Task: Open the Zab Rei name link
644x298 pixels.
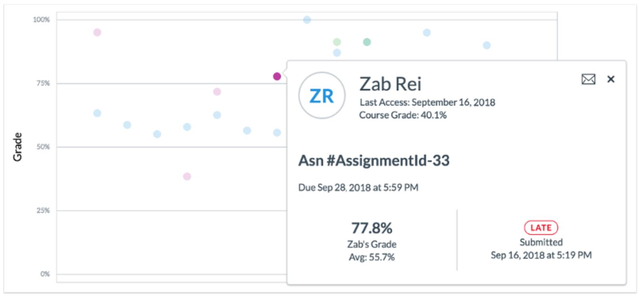Action: [x=390, y=84]
